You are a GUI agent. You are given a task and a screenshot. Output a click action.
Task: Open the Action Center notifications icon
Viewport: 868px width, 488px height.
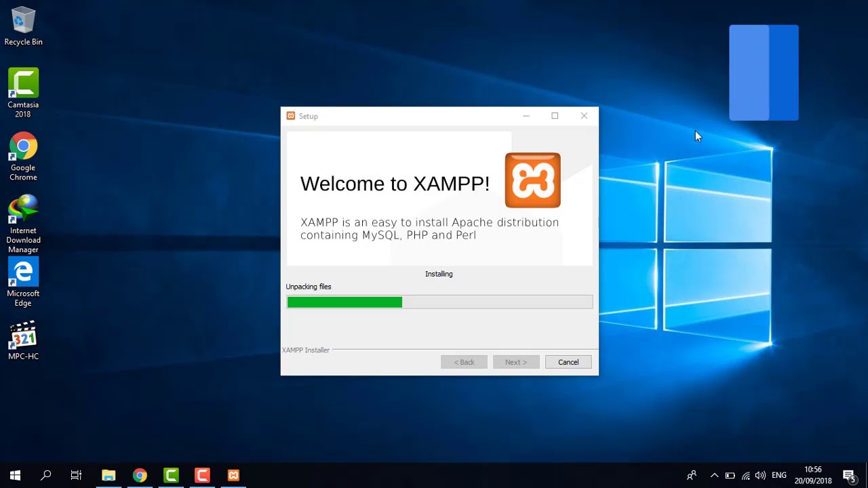(849, 475)
